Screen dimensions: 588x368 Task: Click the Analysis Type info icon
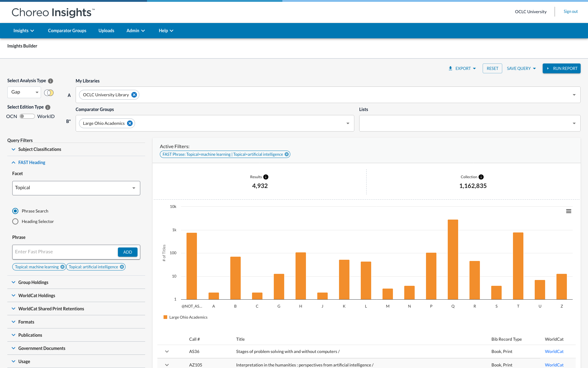point(51,81)
